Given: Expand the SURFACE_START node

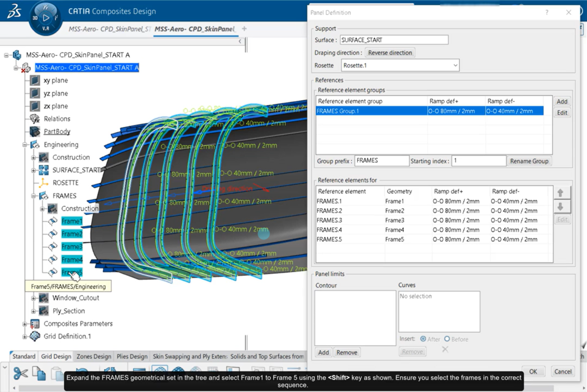Looking at the screenshot, I should tap(34, 170).
